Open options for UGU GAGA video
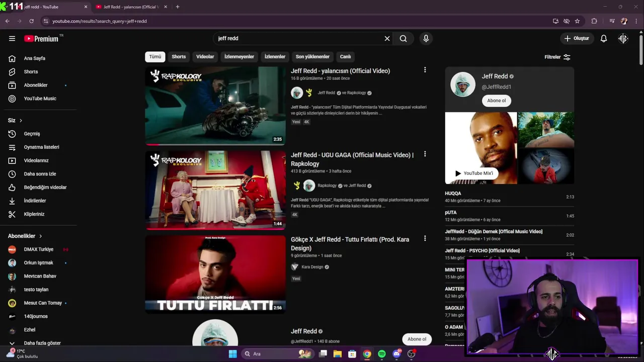Viewport: 644px width, 362px height. (x=425, y=154)
